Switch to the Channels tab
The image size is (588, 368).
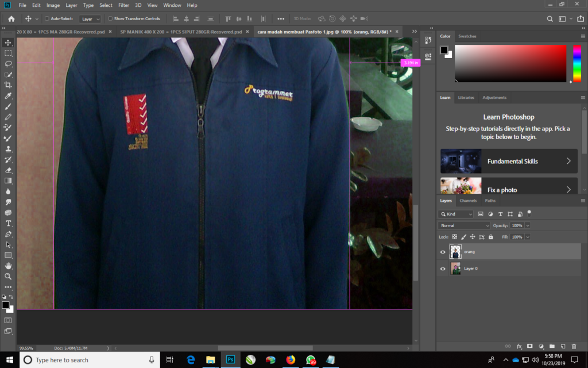coord(468,201)
